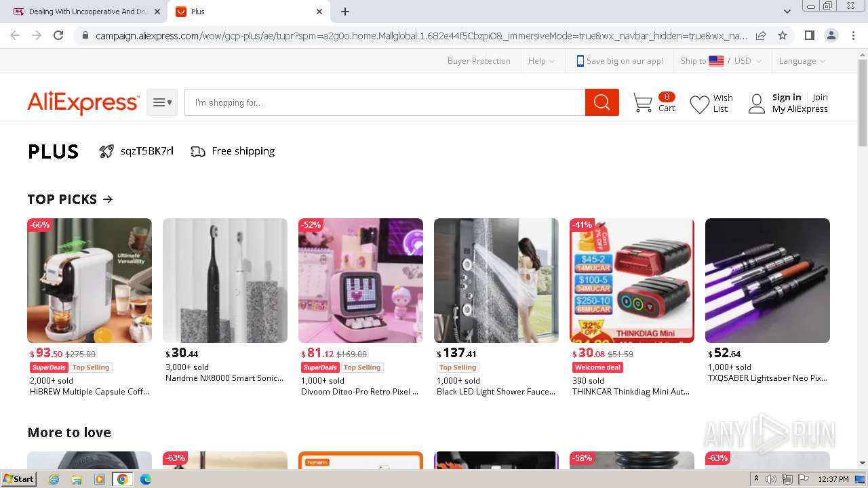Open the Buyer Protection link
The width and height of the screenshot is (868, 488).
point(479,61)
